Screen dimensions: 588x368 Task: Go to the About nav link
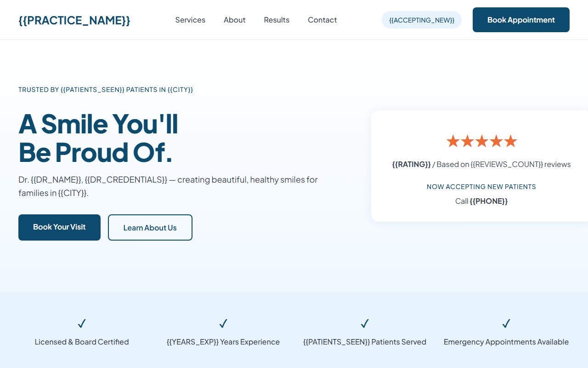coord(234,20)
